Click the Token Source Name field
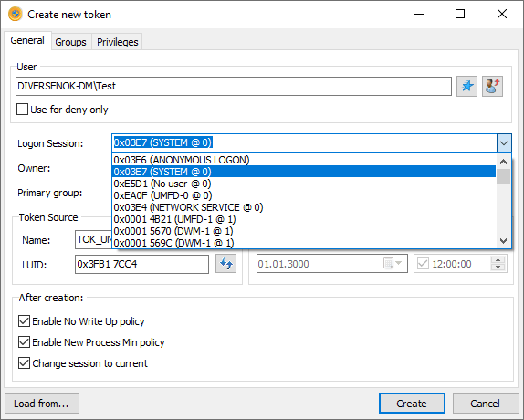Screen dimensions: 524x420 [93, 239]
